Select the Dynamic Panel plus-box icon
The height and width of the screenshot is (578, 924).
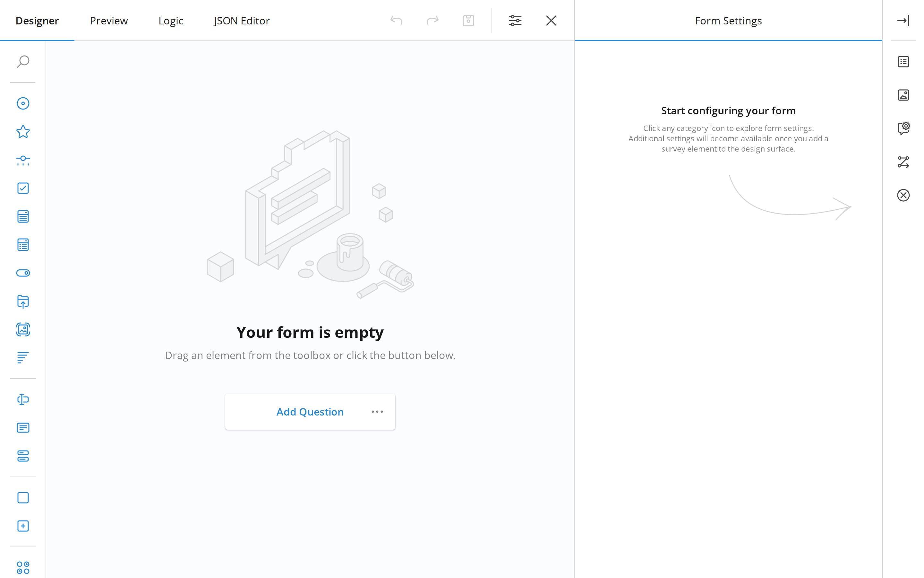point(23,526)
